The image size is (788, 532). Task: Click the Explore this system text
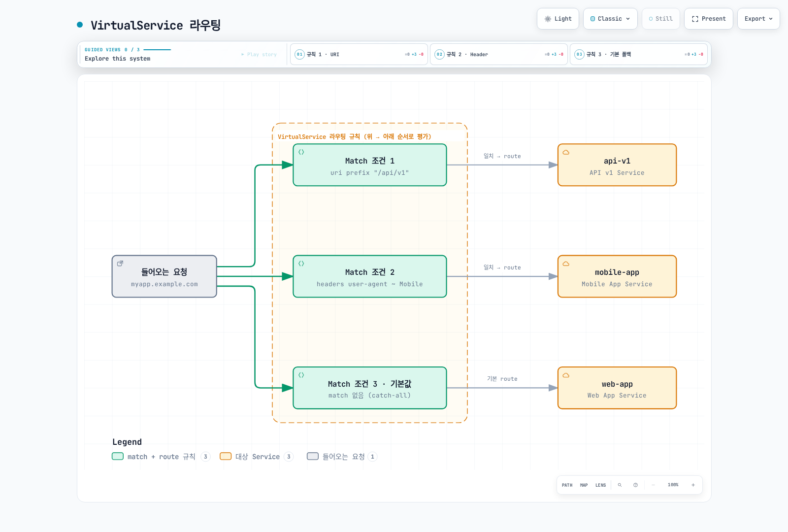tap(118, 59)
